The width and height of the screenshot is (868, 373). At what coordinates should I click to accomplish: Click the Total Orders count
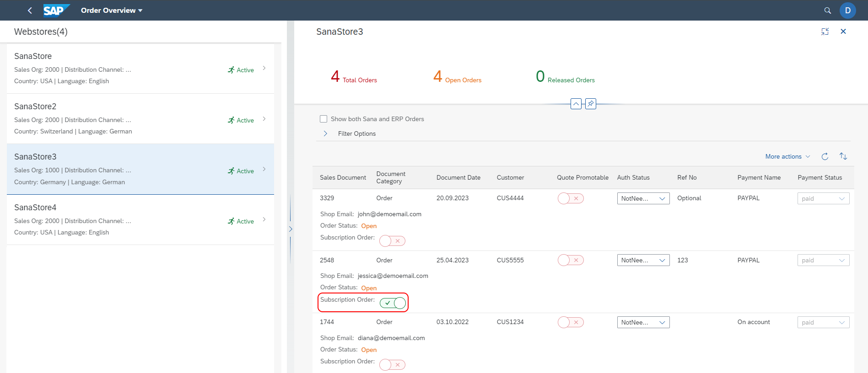point(354,76)
